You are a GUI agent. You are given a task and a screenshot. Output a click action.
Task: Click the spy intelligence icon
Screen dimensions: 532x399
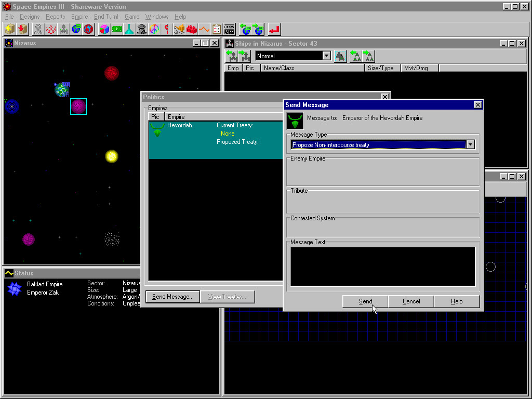pos(141,29)
